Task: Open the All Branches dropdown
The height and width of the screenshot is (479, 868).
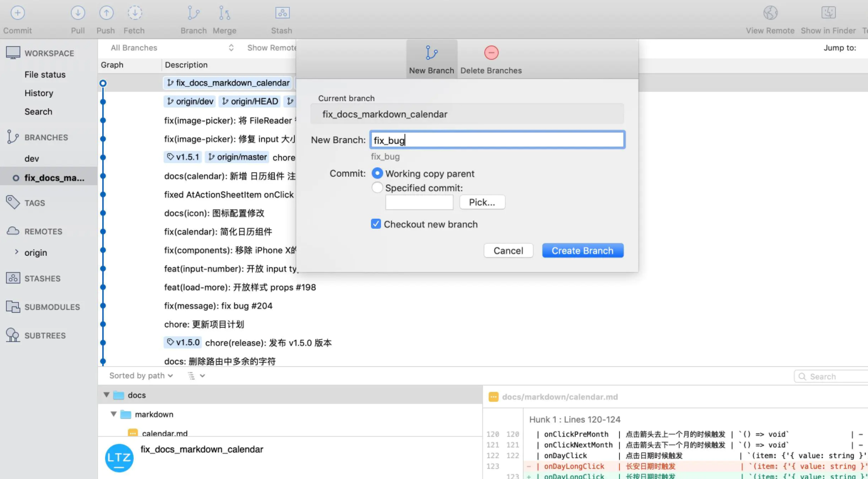Action: coord(172,48)
